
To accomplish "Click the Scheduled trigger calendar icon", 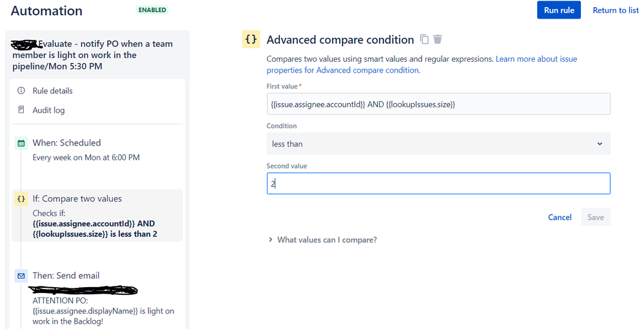I will click(x=21, y=143).
